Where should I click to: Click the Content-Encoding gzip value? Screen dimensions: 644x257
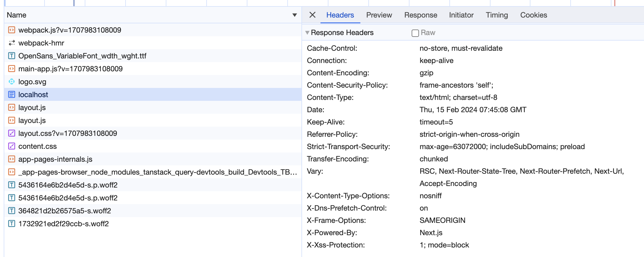(x=426, y=73)
